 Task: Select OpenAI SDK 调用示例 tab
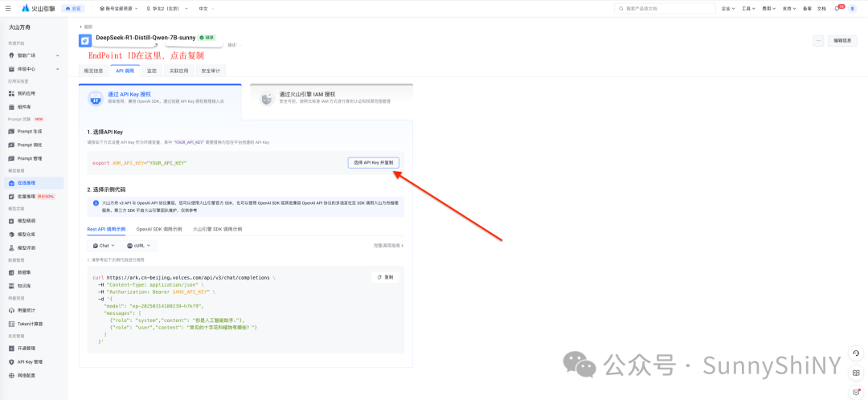point(159,229)
